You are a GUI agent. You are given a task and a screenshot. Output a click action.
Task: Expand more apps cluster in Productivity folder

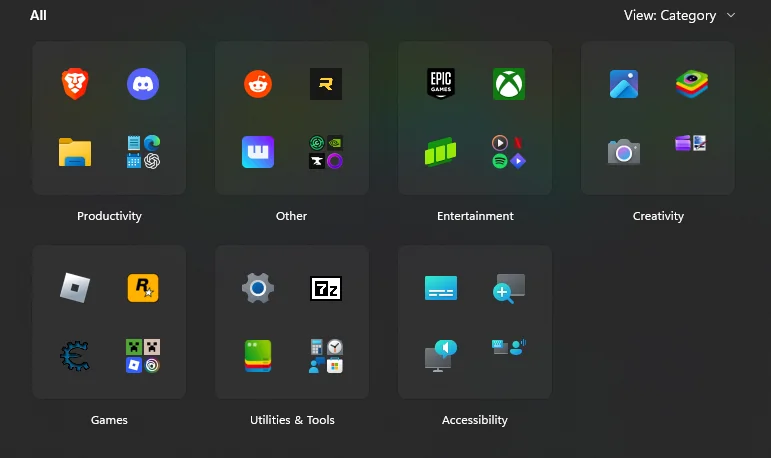click(143, 152)
